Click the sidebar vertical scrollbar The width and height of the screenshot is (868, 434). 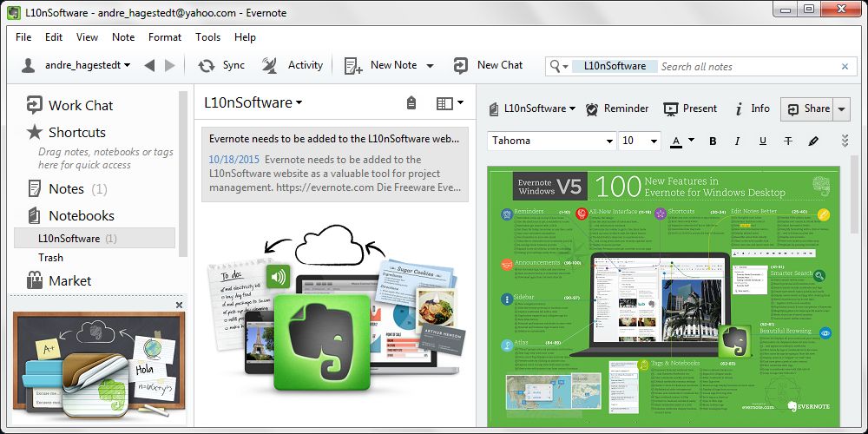(x=183, y=174)
